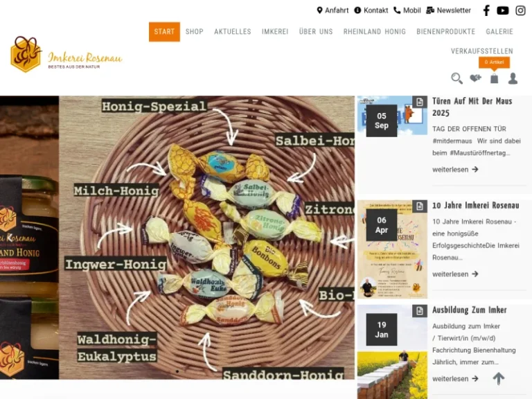The image size is (532, 399).
Task: Click the Imkerei Rosenau logo
Action: [x=66, y=54]
